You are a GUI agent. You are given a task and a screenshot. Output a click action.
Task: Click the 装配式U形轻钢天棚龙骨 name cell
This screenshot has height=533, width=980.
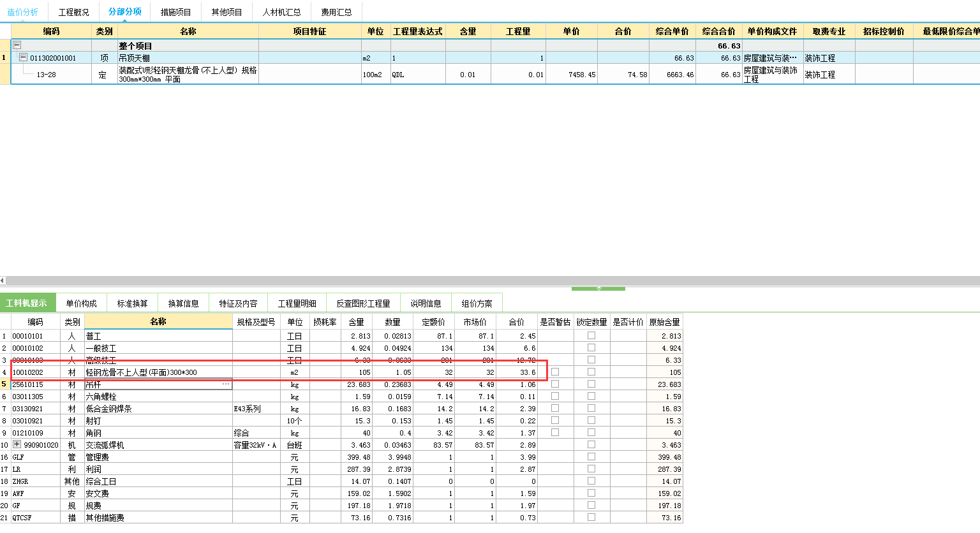pos(188,74)
